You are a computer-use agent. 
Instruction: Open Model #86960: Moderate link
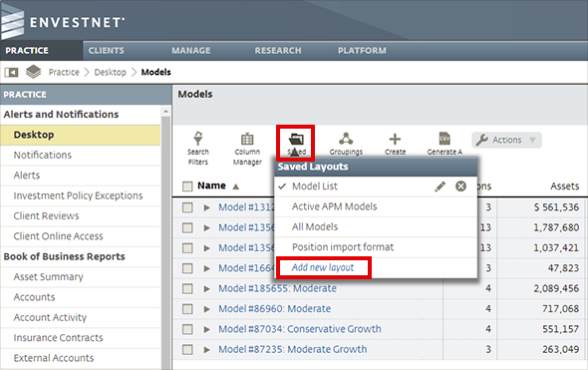coord(274,308)
